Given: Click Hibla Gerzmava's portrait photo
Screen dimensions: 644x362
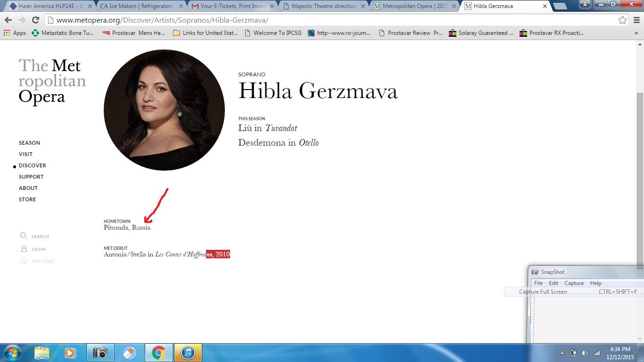Looking at the screenshot, I should [x=164, y=110].
